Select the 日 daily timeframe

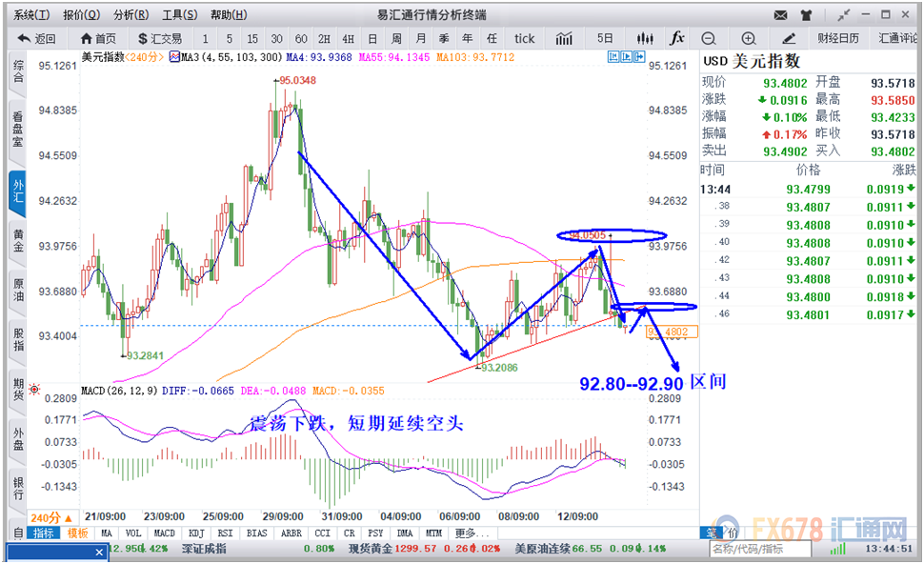372,39
